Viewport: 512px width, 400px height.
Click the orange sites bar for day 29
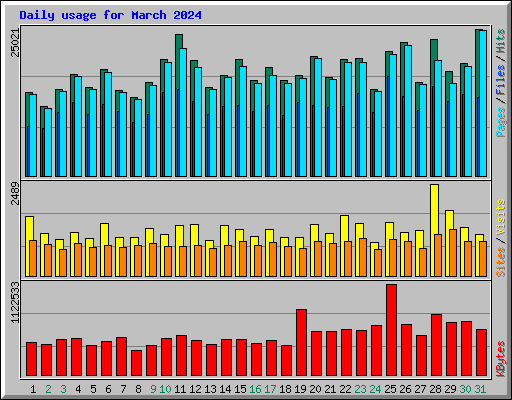453,253
